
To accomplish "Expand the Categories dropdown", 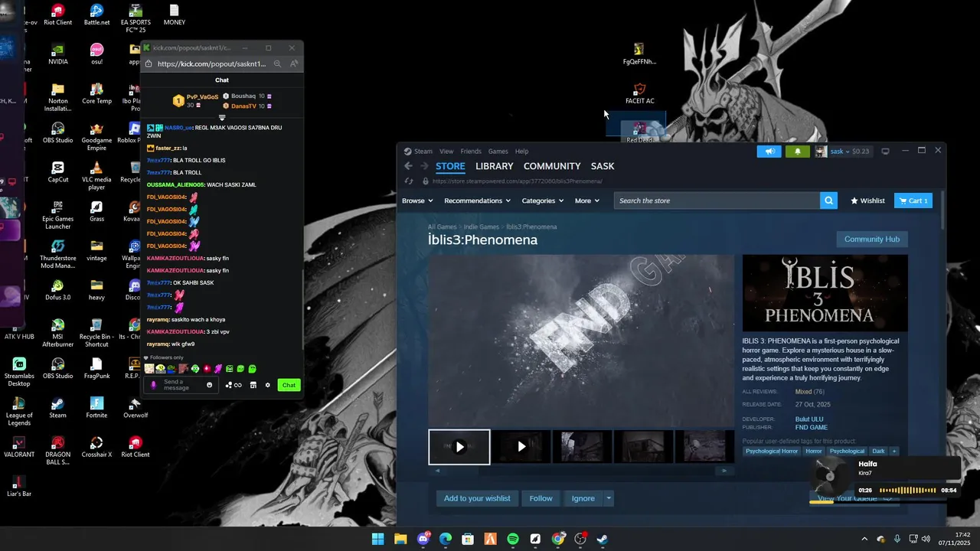I will 543,201.
